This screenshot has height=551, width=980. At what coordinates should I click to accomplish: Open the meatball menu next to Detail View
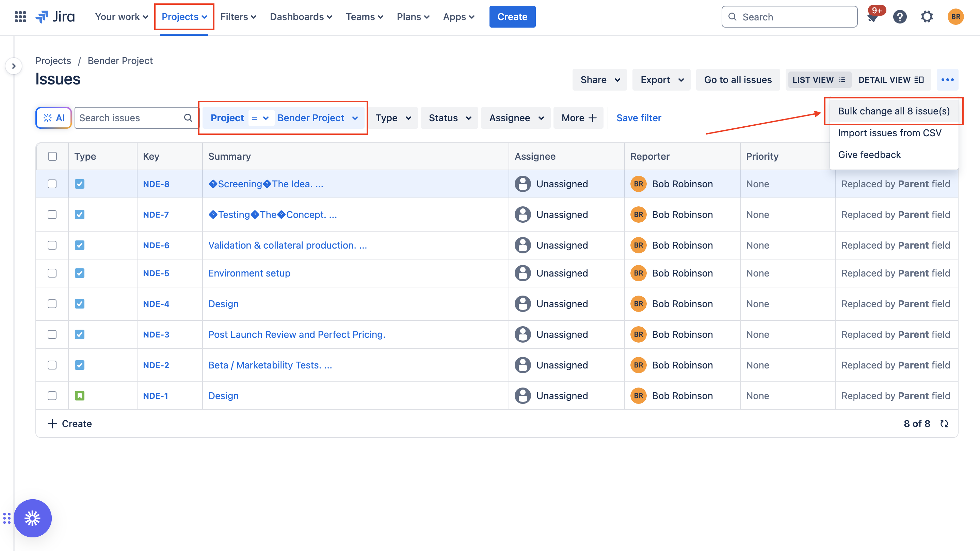click(x=948, y=80)
